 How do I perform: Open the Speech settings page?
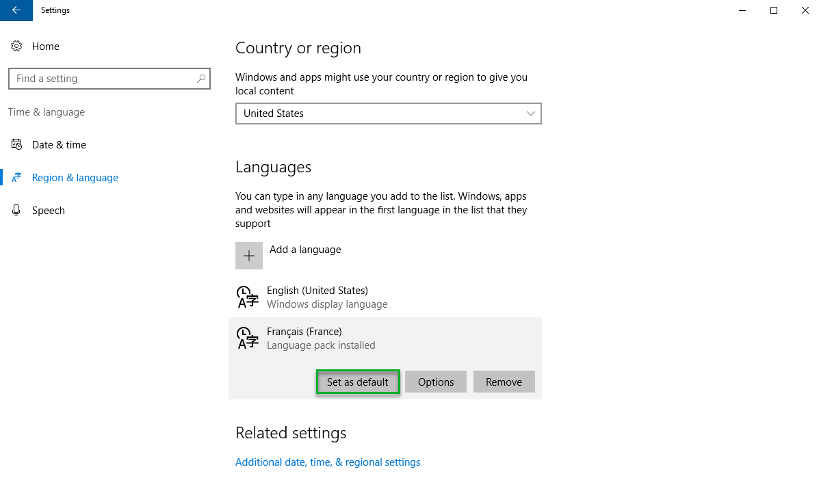tap(49, 211)
